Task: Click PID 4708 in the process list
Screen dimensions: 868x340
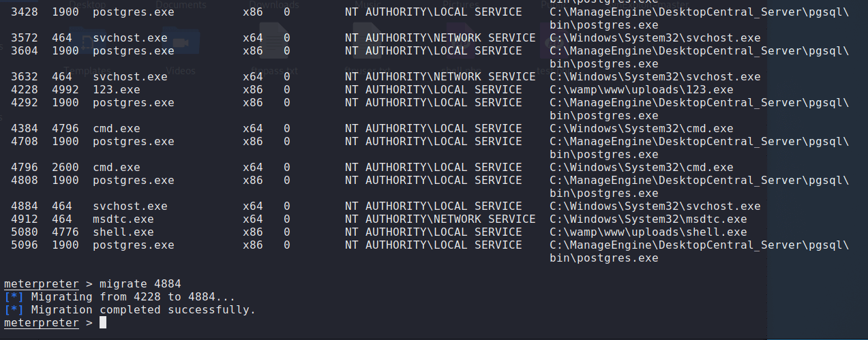Action: click(25, 142)
